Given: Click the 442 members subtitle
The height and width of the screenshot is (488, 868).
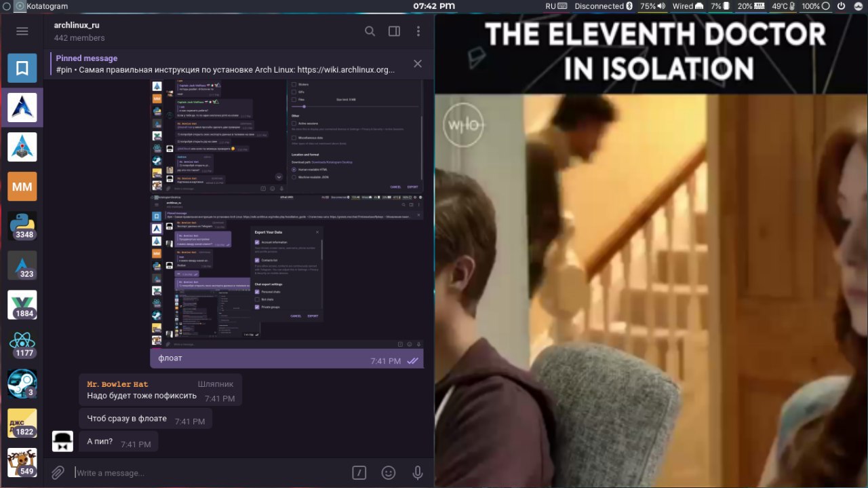Looking at the screenshot, I should click(79, 38).
